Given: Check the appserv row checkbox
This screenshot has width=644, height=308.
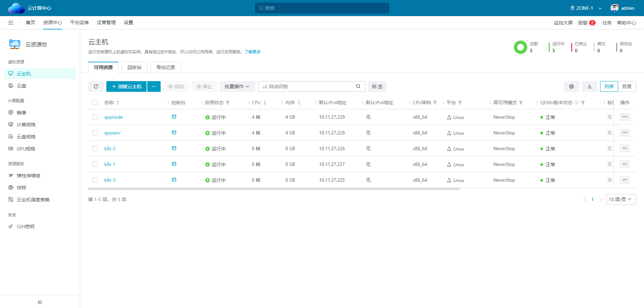Looking at the screenshot, I should coord(95,133).
